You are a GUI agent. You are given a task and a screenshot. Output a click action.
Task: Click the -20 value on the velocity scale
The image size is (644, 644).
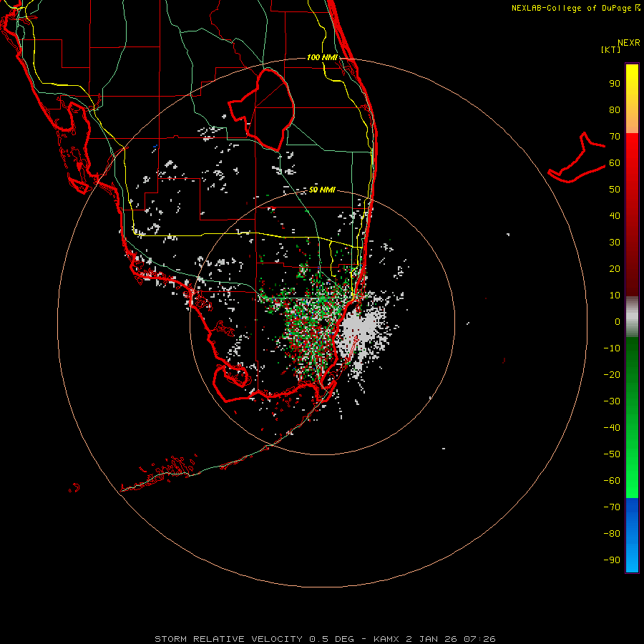coord(612,375)
